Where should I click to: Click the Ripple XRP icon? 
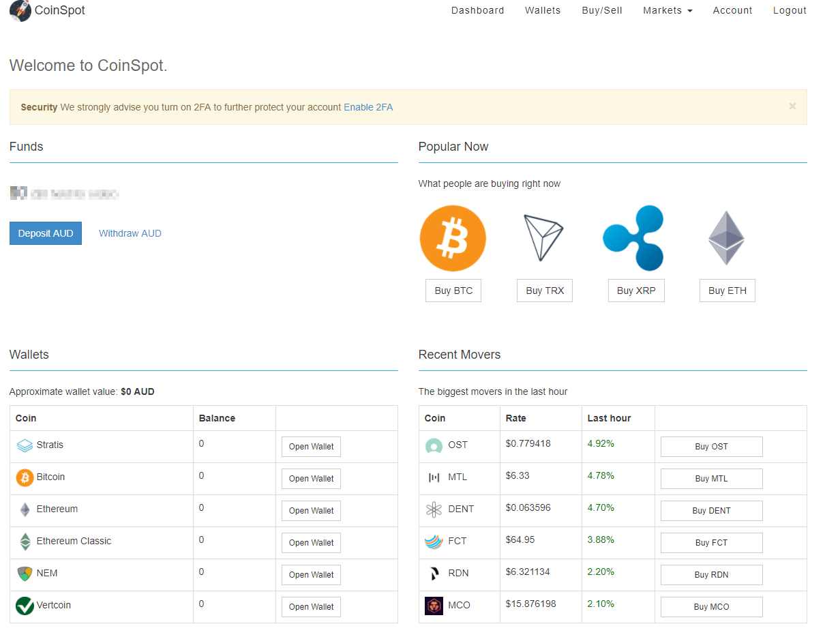tap(634, 238)
